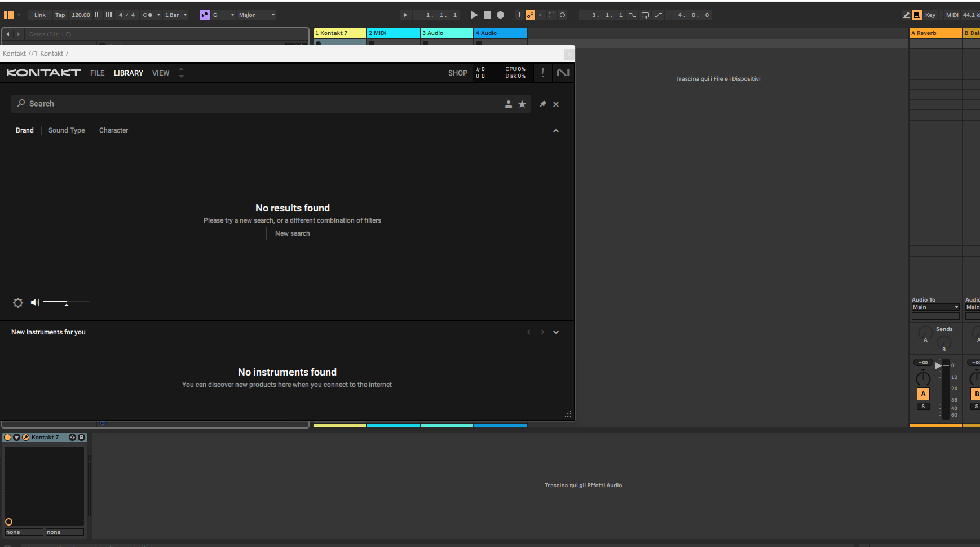Open the Kontakt LIBRARY menu

point(129,73)
